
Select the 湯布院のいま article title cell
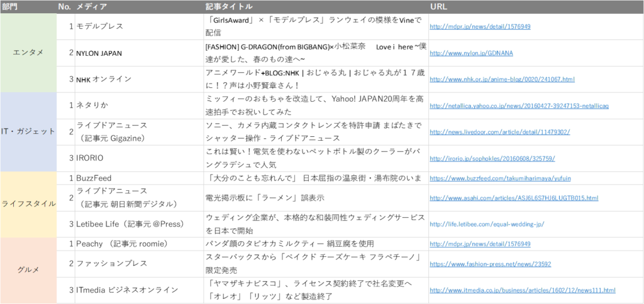point(316,178)
